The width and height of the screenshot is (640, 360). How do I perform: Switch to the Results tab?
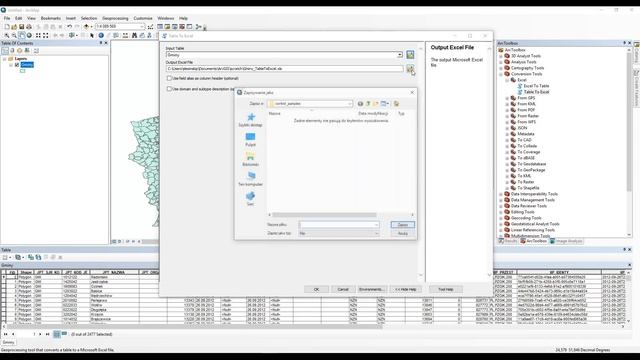coord(508,241)
